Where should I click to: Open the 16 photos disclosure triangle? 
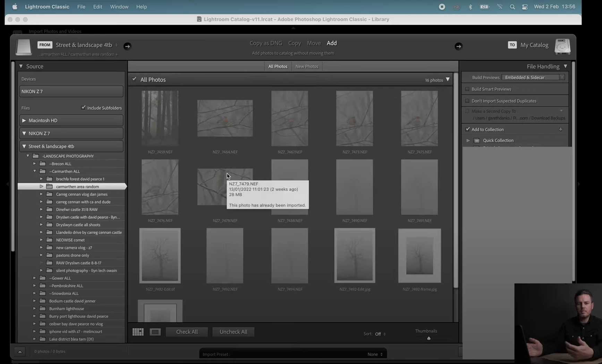click(448, 80)
